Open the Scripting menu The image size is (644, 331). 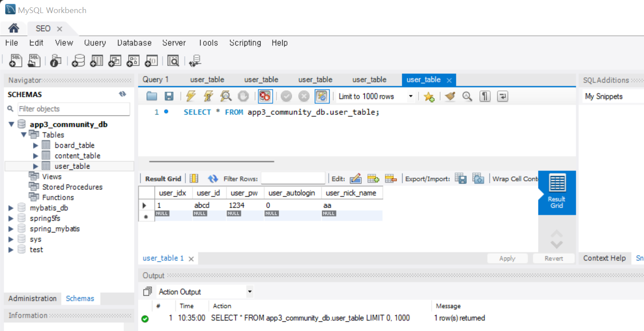(245, 43)
